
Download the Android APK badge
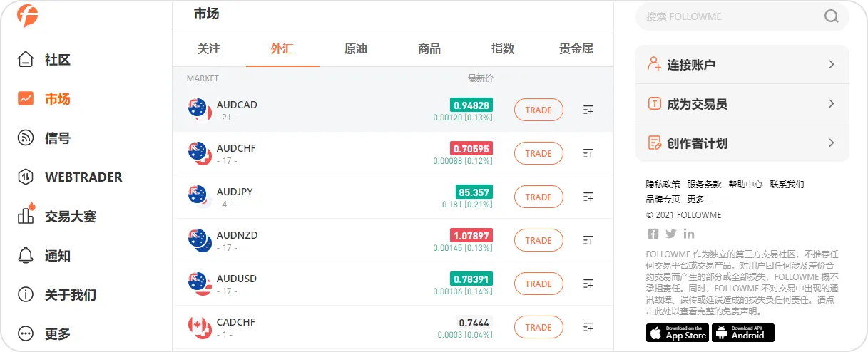coord(743,333)
